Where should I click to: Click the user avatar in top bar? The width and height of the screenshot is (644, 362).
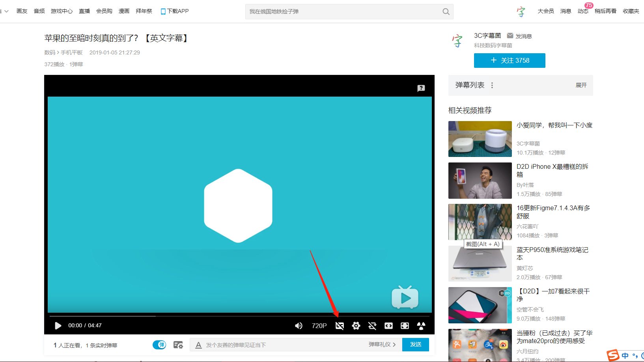click(x=521, y=11)
